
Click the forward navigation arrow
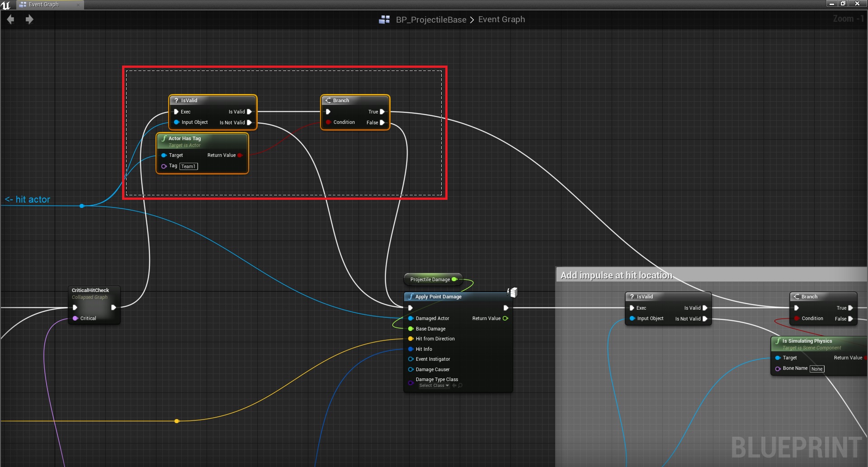click(x=29, y=19)
